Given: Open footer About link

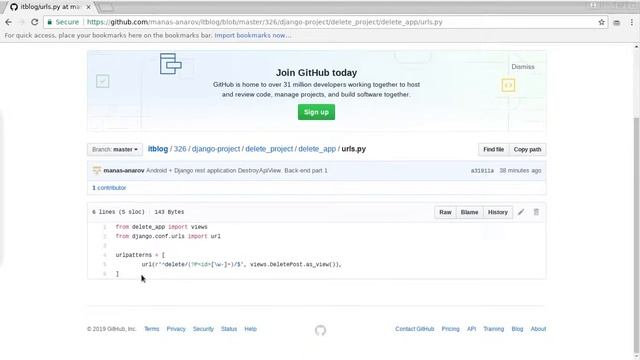Looking at the screenshot, I should pyautogui.click(x=538, y=329).
